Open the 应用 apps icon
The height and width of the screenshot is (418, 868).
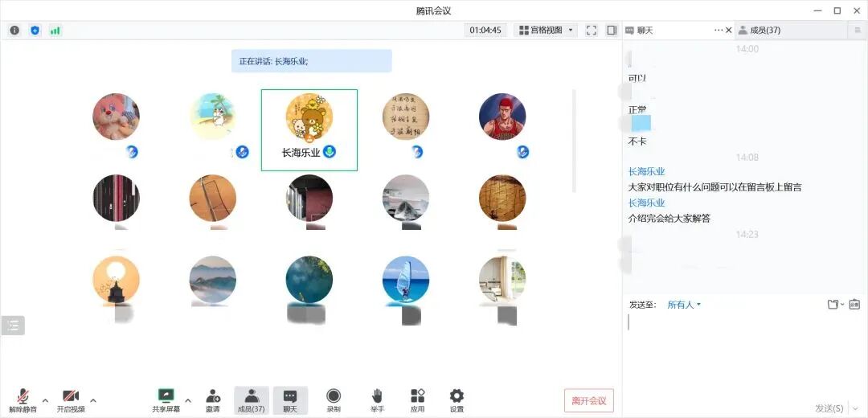417,401
